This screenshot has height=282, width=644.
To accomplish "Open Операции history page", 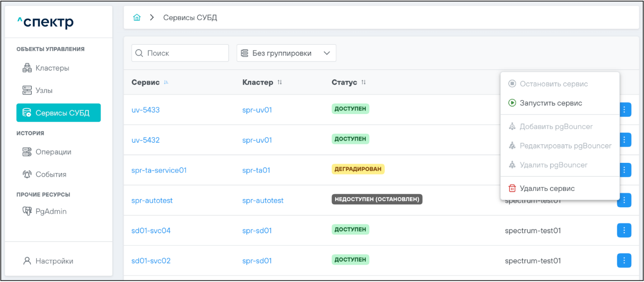I will click(47, 152).
